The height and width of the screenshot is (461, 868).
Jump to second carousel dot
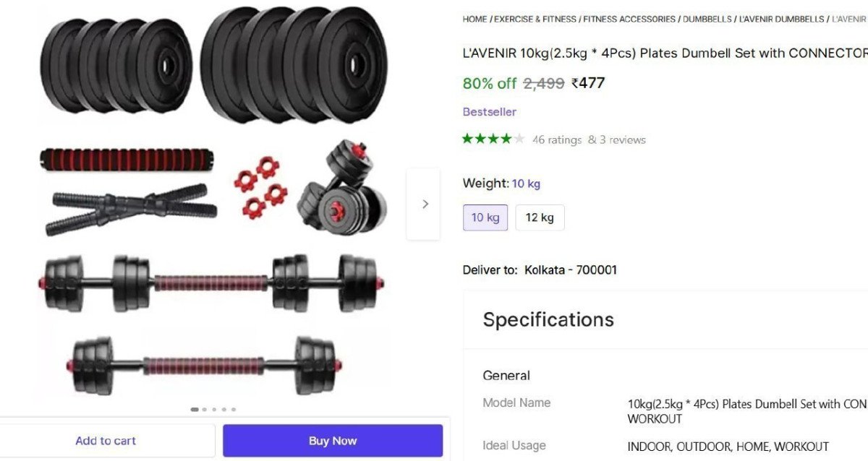coord(205,409)
